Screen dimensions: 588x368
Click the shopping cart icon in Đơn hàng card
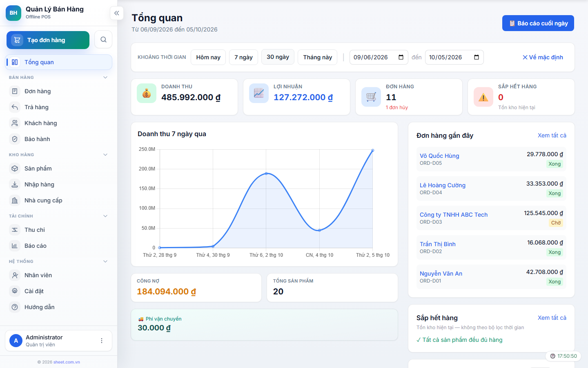[x=371, y=97]
